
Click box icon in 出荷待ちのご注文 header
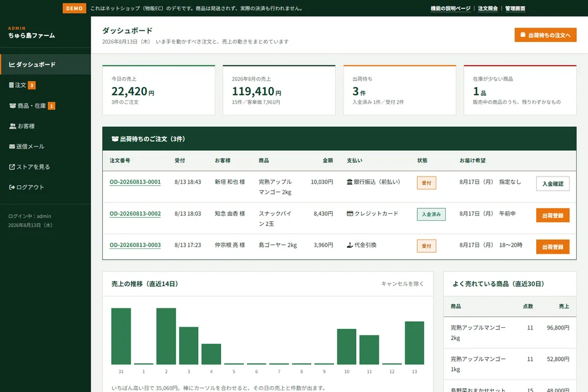(x=115, y=139)
